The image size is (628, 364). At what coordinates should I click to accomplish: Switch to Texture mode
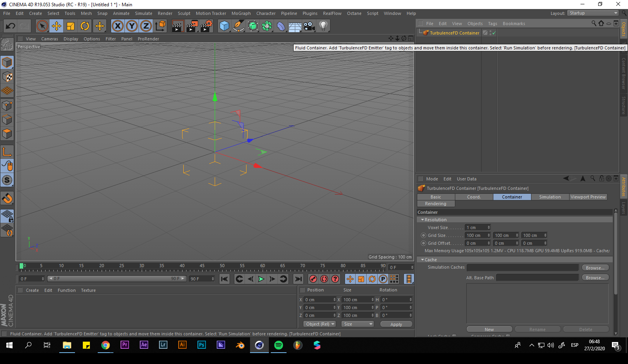pyautogui.click(x=7, y=76)
